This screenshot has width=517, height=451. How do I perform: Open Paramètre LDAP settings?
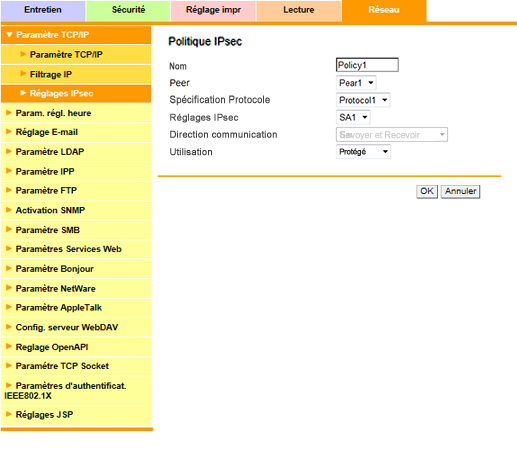pos(76,152)
